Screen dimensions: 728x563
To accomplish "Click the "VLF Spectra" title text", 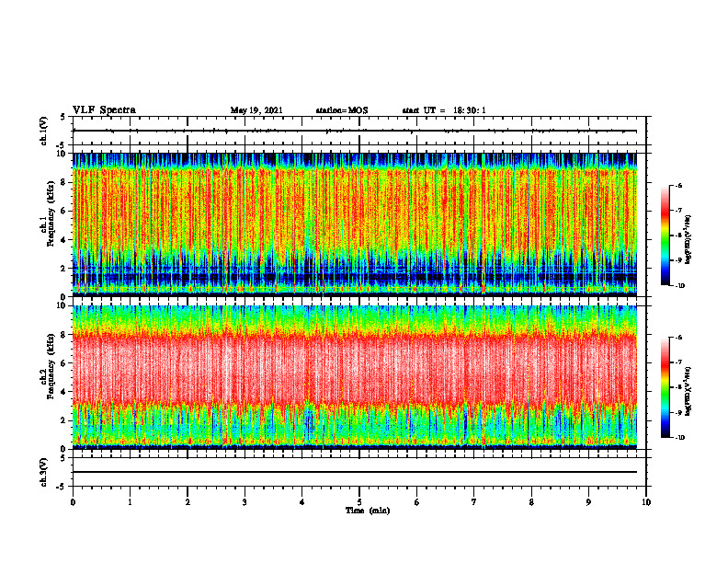I will tap(104, 110).
